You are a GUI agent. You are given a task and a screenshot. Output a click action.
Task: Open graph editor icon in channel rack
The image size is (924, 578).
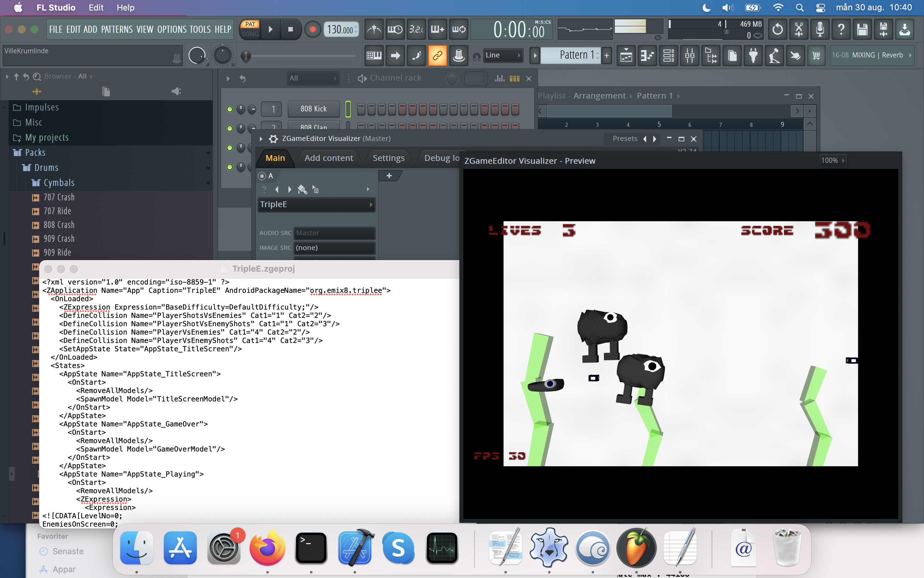500,78
